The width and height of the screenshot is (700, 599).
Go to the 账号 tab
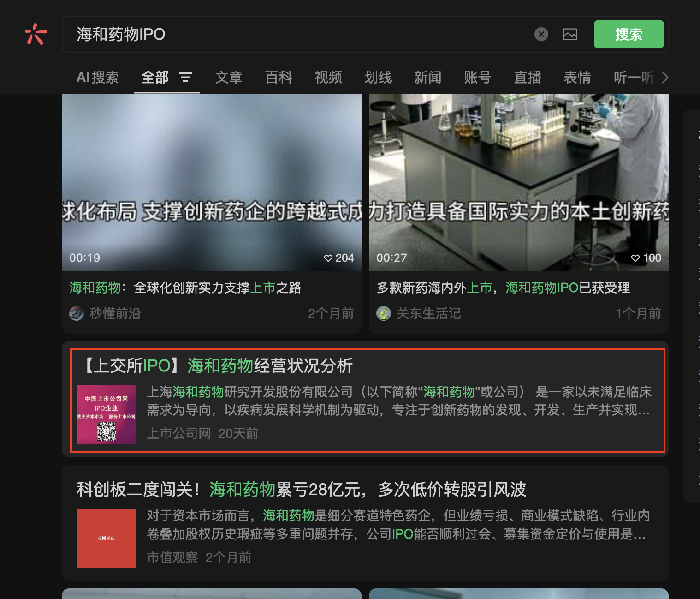point(478,77)
